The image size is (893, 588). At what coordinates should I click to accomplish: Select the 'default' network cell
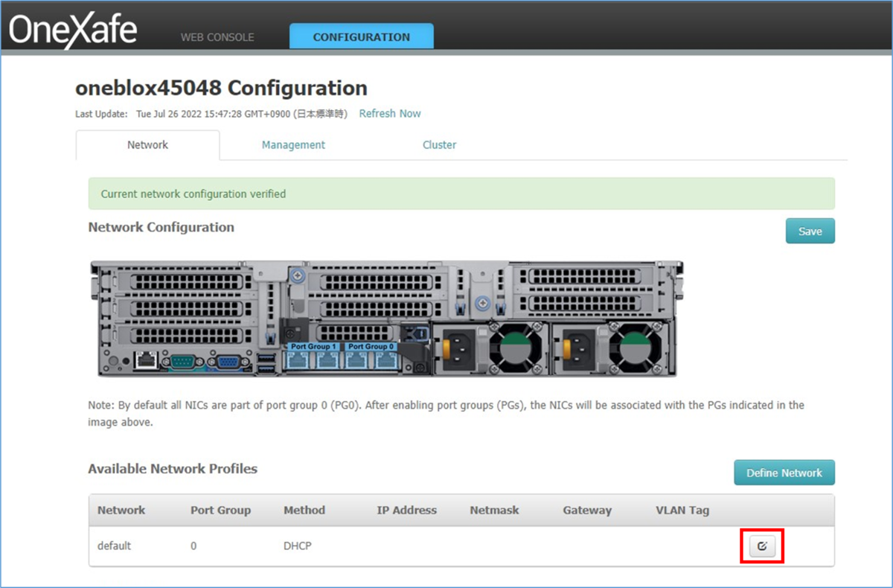click(x=114, y=546)
